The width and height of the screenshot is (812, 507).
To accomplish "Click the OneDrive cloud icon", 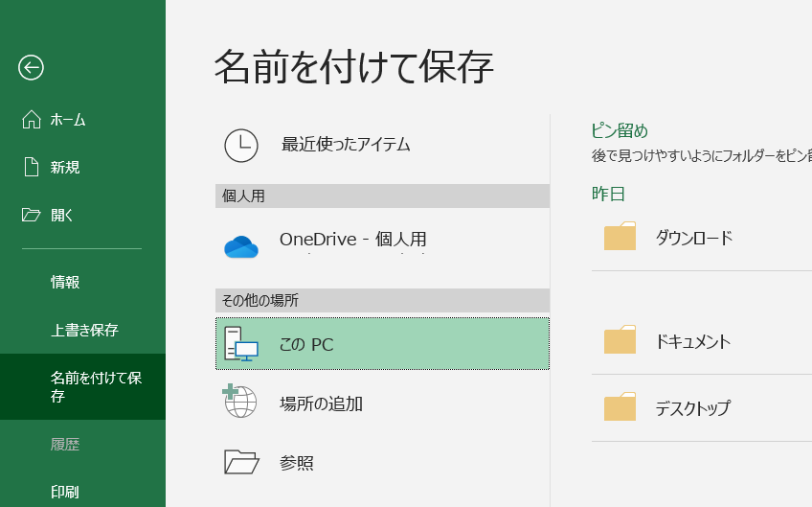I will click(241, 246).
